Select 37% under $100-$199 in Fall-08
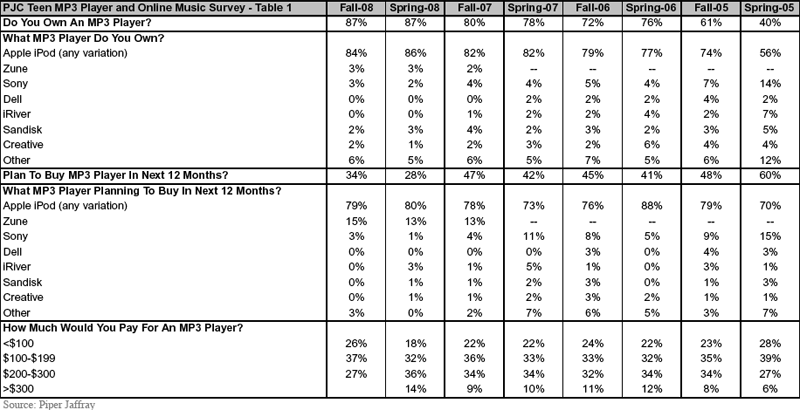The image size is (800, 410). click(356, 358)
